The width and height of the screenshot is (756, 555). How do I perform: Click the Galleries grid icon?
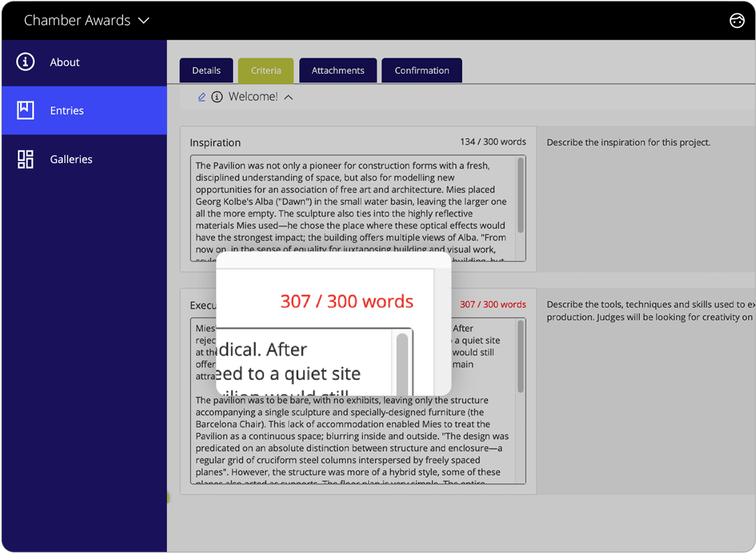[25, 159]
